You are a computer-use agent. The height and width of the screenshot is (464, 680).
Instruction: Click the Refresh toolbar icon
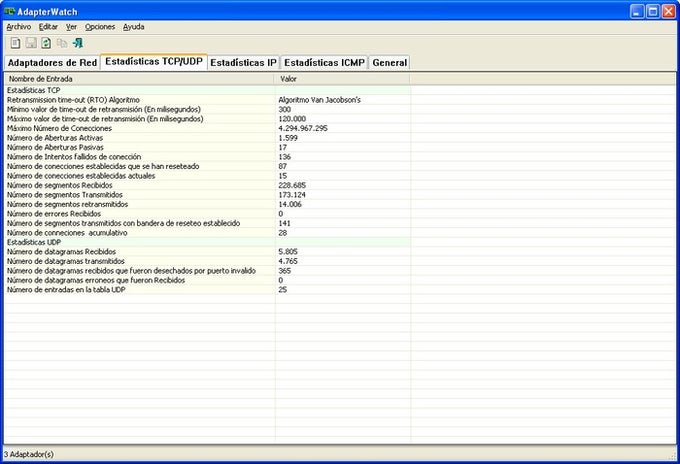click(x=46, y=43)
